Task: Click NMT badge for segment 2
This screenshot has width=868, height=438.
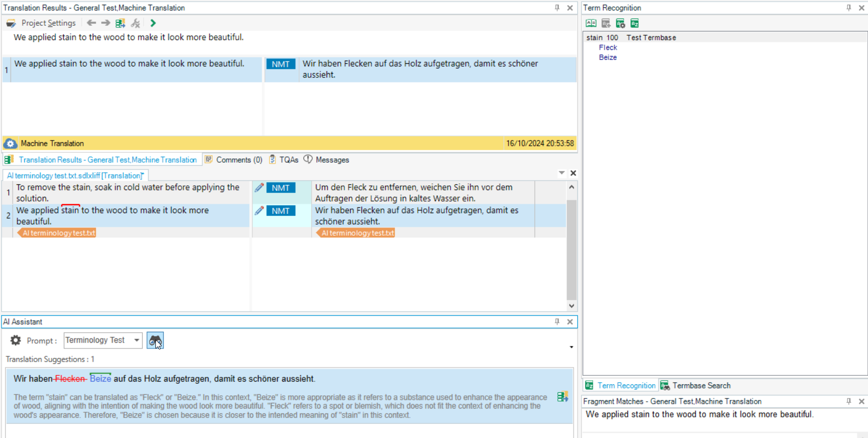Action: coord(281,211)
